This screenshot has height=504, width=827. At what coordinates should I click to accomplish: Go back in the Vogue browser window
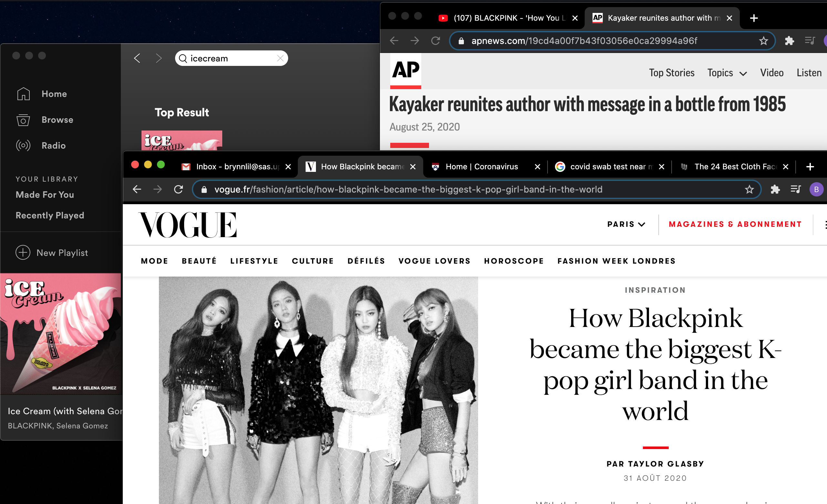(137, 189)
